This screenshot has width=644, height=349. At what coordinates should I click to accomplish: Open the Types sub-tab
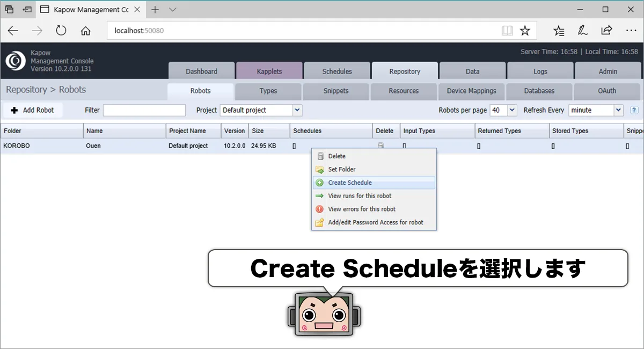coord(268,91)
